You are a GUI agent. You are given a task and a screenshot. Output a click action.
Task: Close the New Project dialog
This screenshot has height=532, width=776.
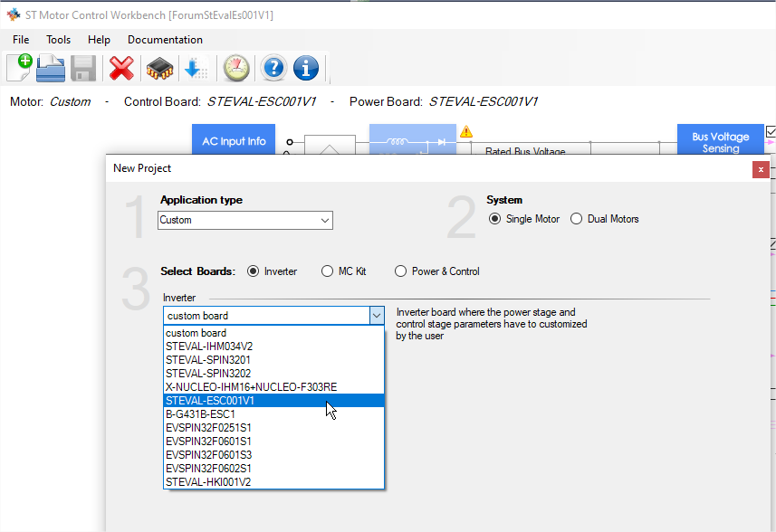[761, 169]
